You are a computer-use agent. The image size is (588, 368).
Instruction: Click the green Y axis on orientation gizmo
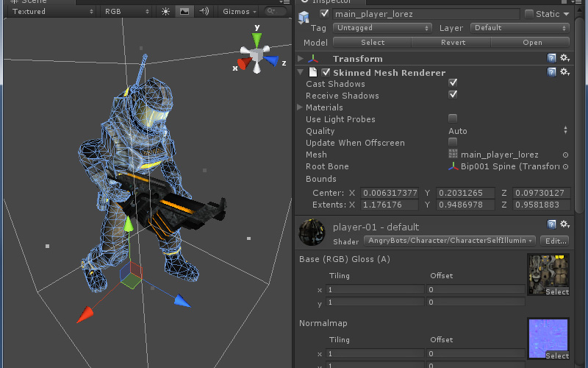[x=257, y=38]
